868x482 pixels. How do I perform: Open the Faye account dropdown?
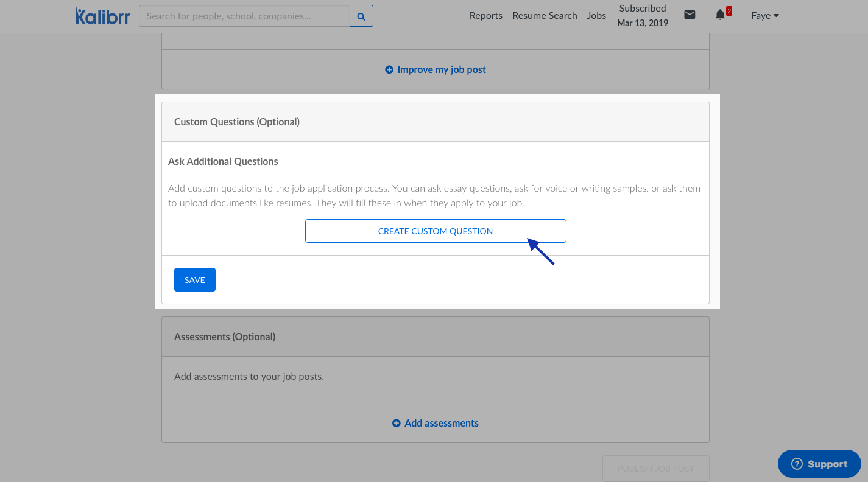pyautogui.click(x=765, y=15)
